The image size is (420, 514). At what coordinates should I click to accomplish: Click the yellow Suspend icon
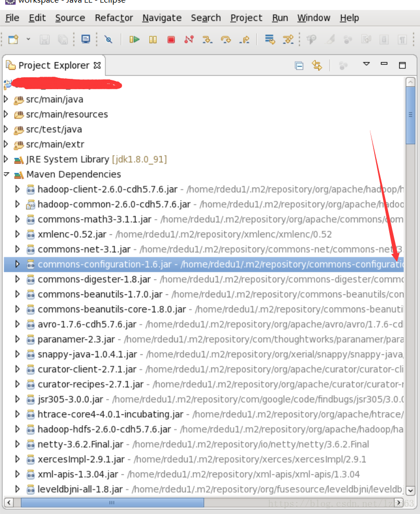click(153, 40)
